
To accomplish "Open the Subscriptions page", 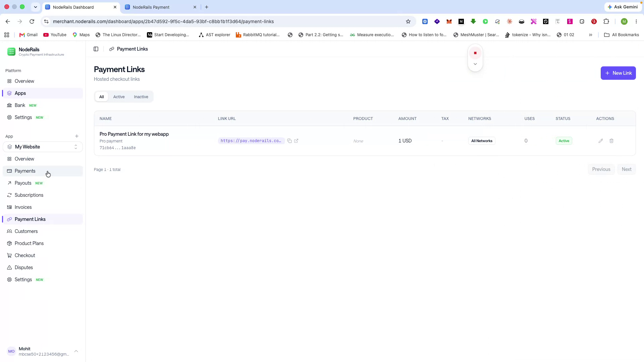I will pyautogui.click(x=43, y=195).
